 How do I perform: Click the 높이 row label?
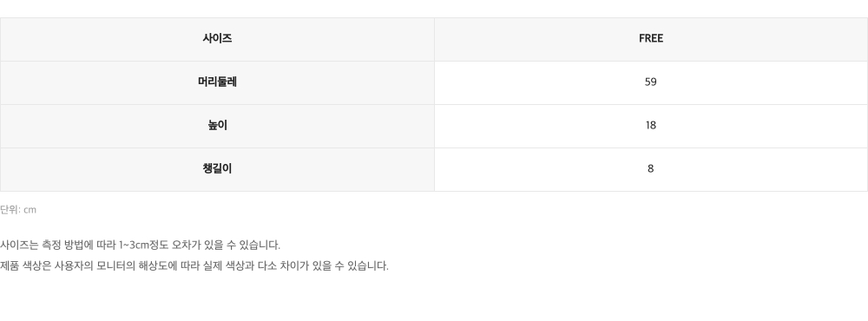point(217,126)
